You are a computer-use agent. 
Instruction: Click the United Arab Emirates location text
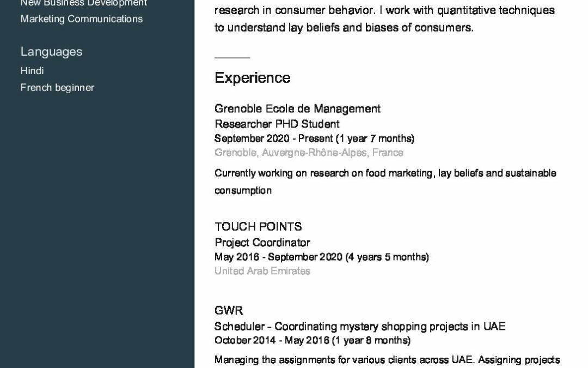(x=262, y=271)
